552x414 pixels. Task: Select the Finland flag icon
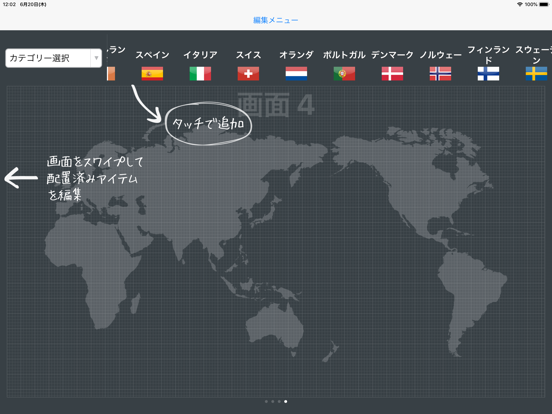pos(488,74)
